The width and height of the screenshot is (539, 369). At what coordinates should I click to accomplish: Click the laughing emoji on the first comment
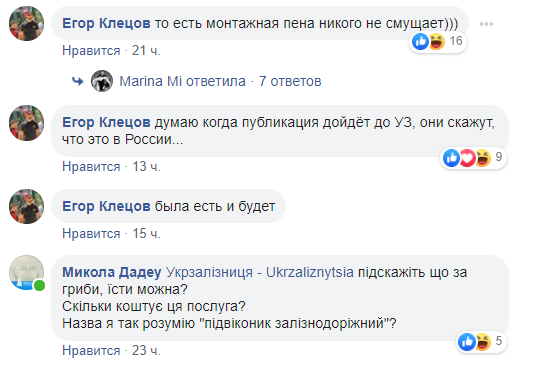(437, 42)
